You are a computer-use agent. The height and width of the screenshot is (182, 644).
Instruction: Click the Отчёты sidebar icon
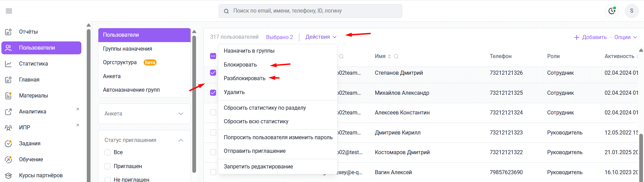coord(9,32)
